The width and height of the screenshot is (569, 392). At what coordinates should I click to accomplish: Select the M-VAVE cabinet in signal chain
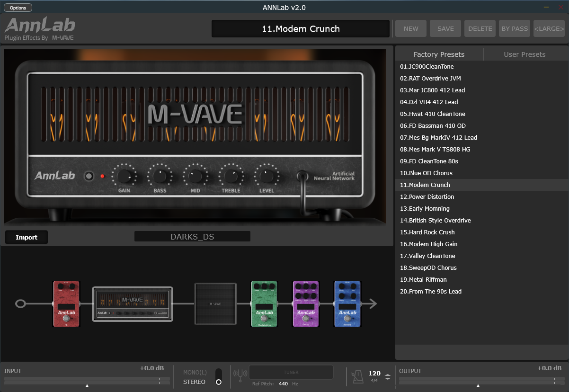(215, 303)
